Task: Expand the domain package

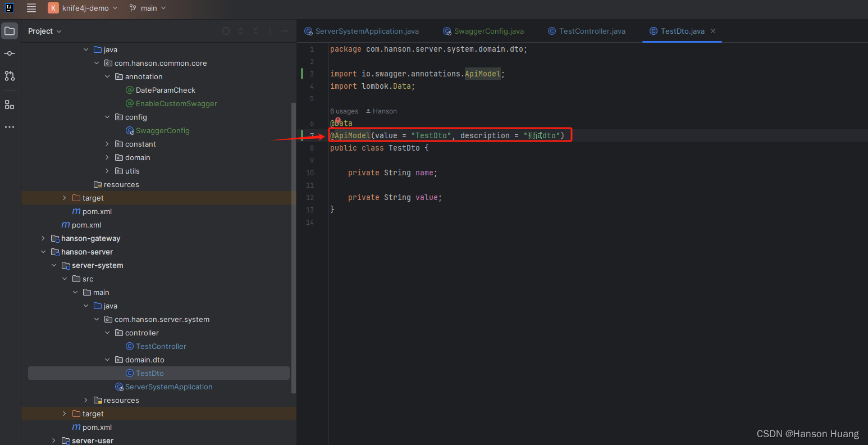Action: 107,157
